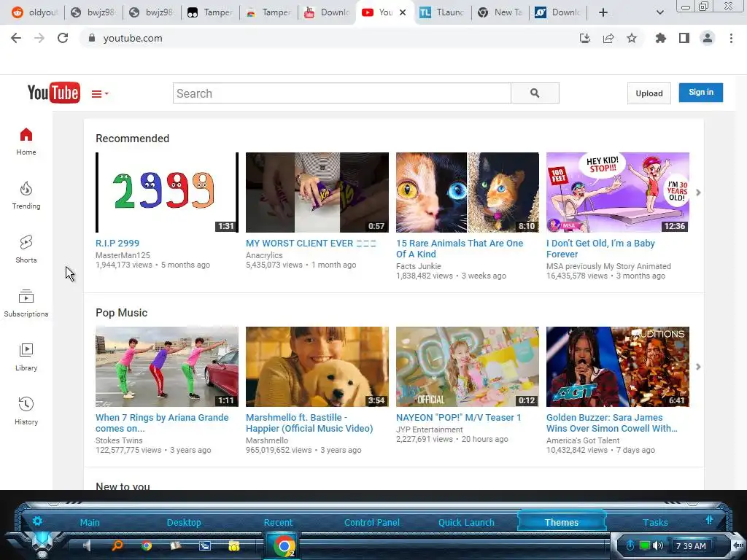Click the running Chrome icon in the dock
Screen dimensions: 747x560
tap(284, 546)
